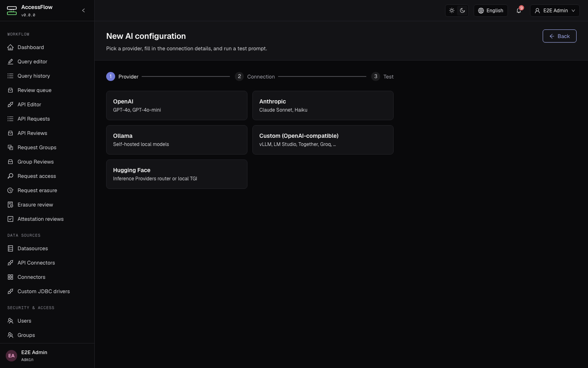Click the Review queue inbox icon
Screen dimensions: 588x368
coord(10,90)
